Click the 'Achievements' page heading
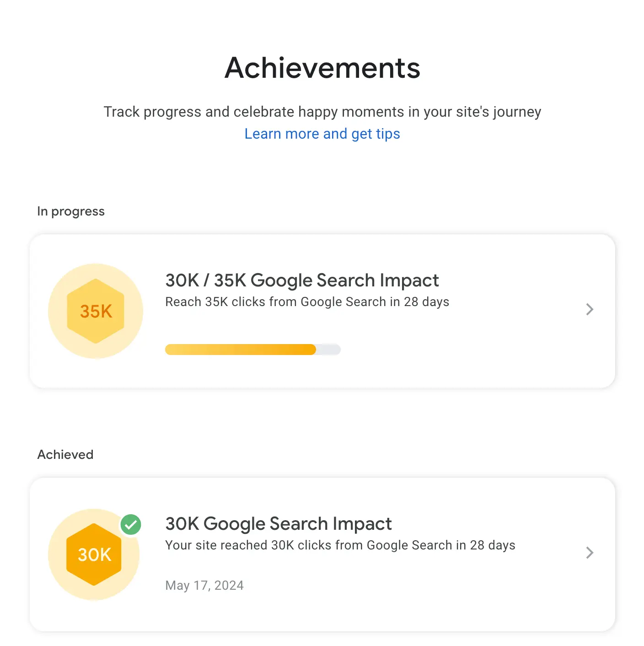The image size is (644, 646). (322, 68)
